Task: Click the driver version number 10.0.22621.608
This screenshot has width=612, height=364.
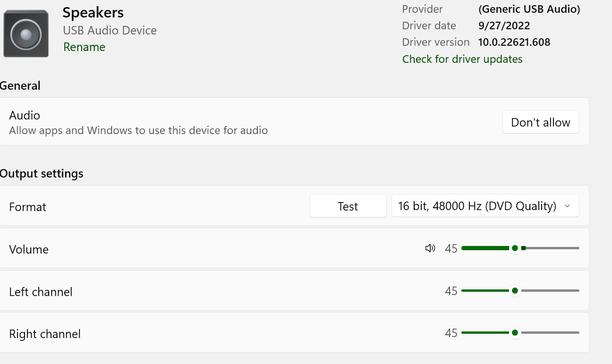Action: click(514, 42)
